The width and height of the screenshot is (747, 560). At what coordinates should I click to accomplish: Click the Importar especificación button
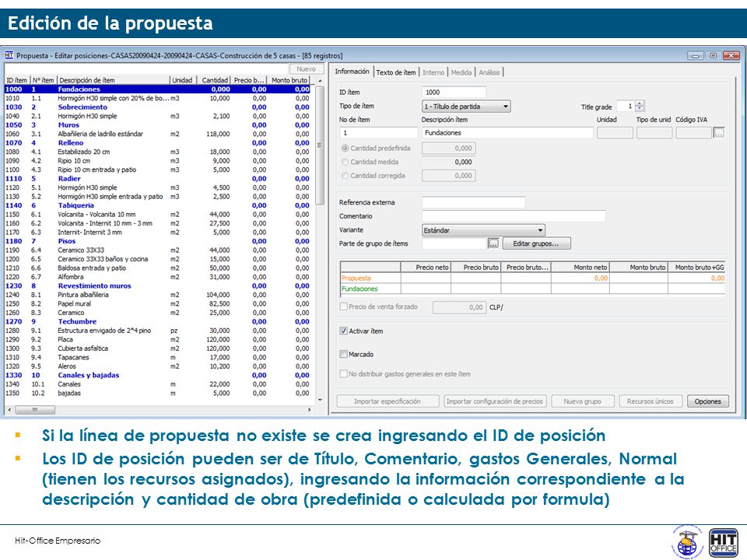click(x=388, y=401)
